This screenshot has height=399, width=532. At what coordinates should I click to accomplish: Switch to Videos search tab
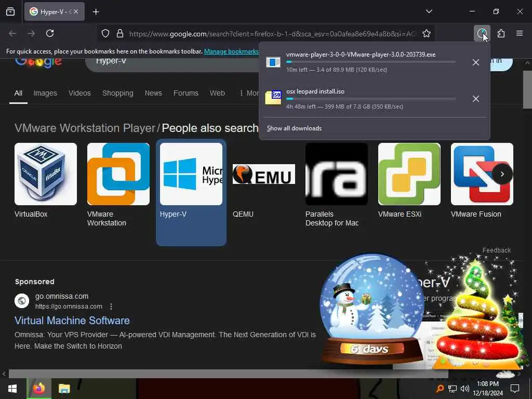click(x=79, y=93)
